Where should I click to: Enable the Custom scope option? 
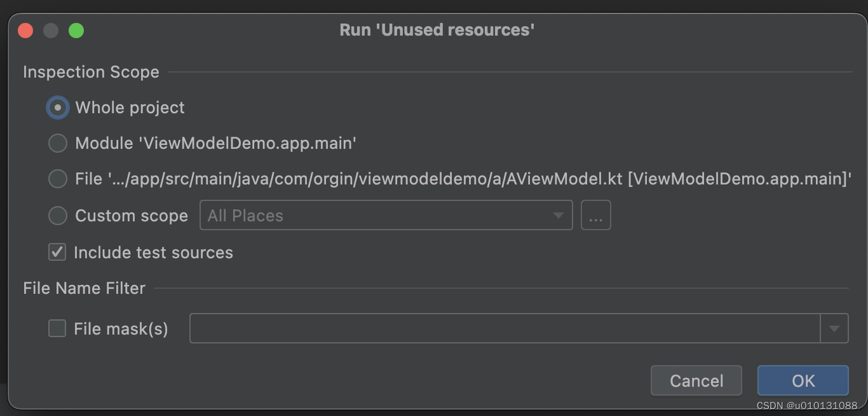[57, 215]
